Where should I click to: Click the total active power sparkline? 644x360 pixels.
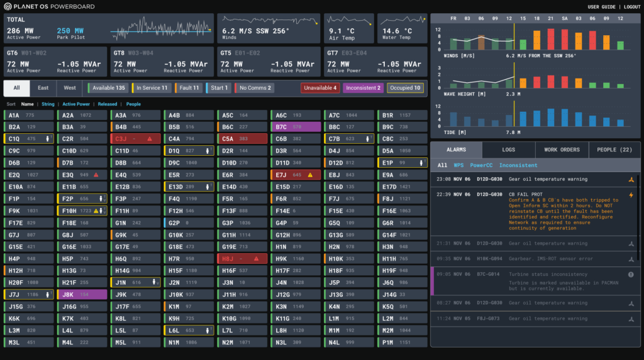coord(161,29)
